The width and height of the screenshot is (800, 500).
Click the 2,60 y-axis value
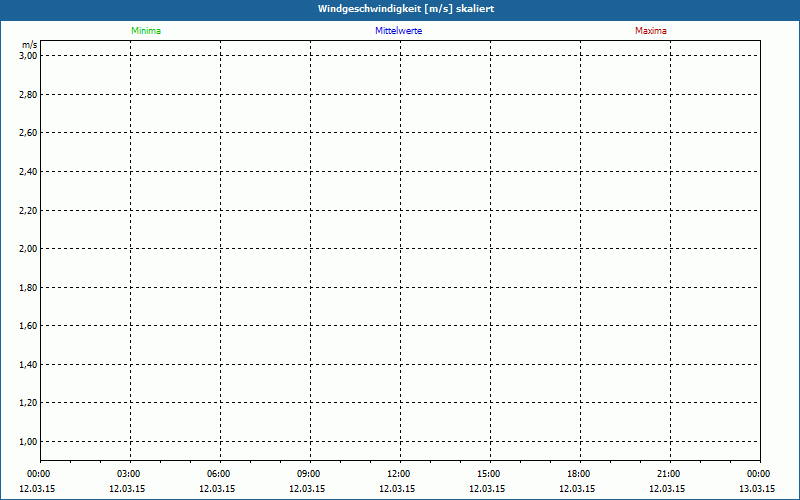[28, 133]
